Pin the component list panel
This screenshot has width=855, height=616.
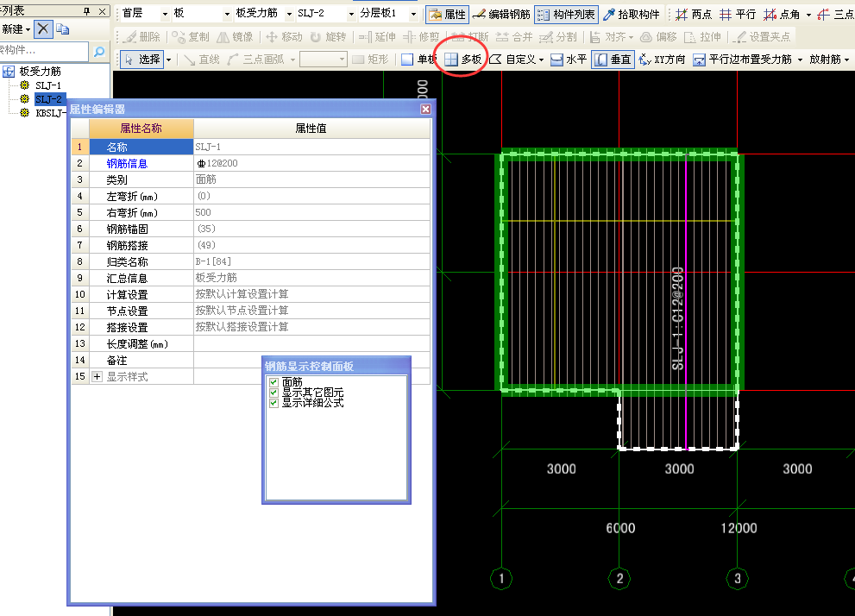pos(87,11)
